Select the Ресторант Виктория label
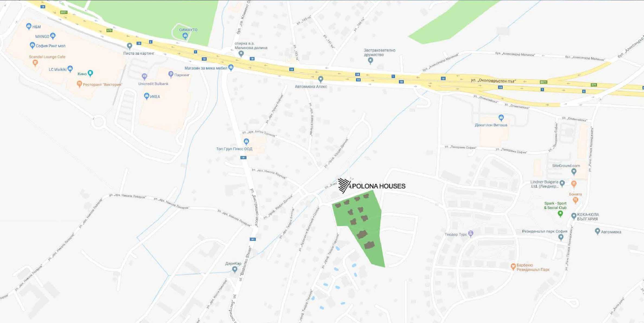This screenshot has width=644, height=323. pos(102,84)
